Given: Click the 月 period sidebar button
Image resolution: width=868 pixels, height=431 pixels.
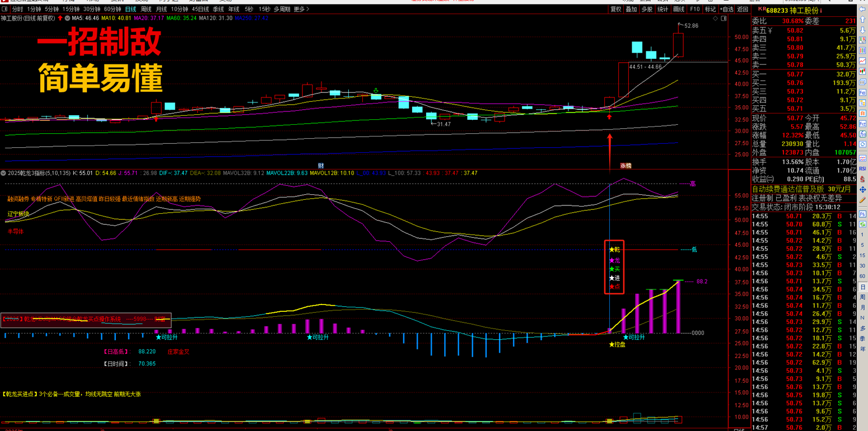Looking at the screenshot, I should pyautogui.click(x=862, y=307).
